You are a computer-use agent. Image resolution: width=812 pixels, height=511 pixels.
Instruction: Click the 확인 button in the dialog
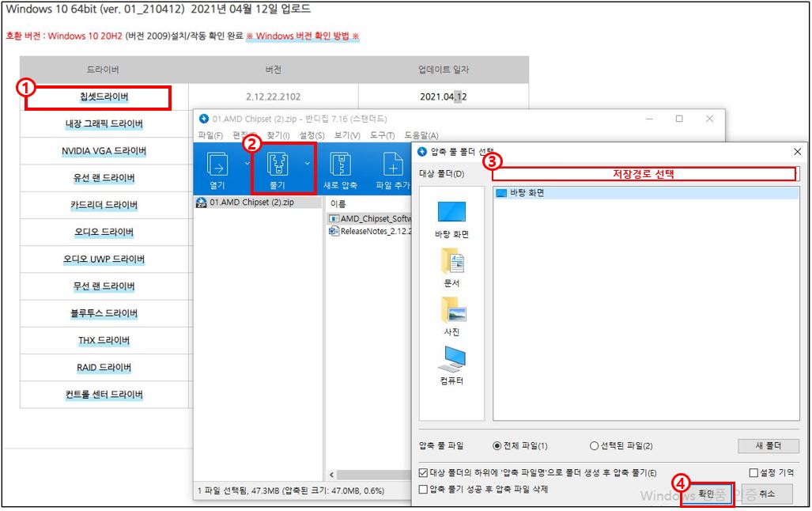(706, 494)
